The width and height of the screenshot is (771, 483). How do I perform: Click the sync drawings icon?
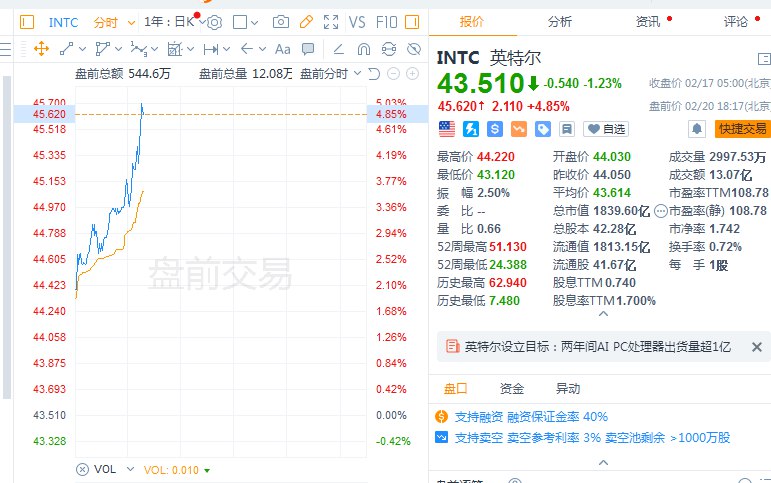coord(388,49)
